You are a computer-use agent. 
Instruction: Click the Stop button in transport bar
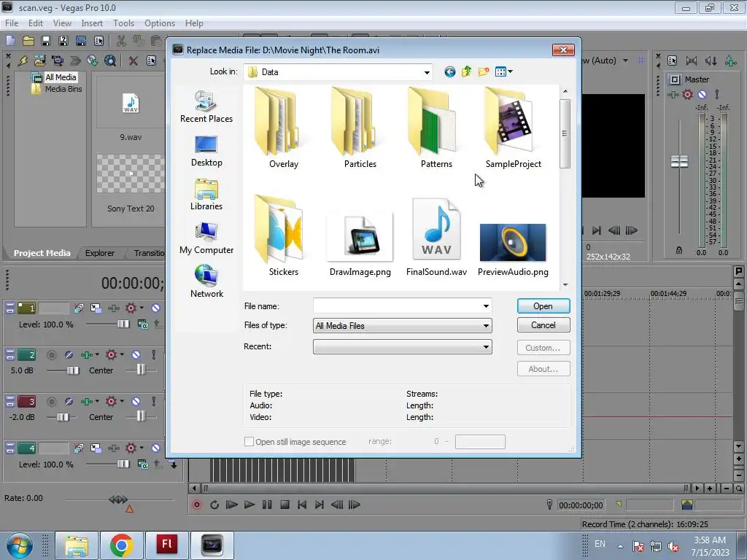pos(285,505)
